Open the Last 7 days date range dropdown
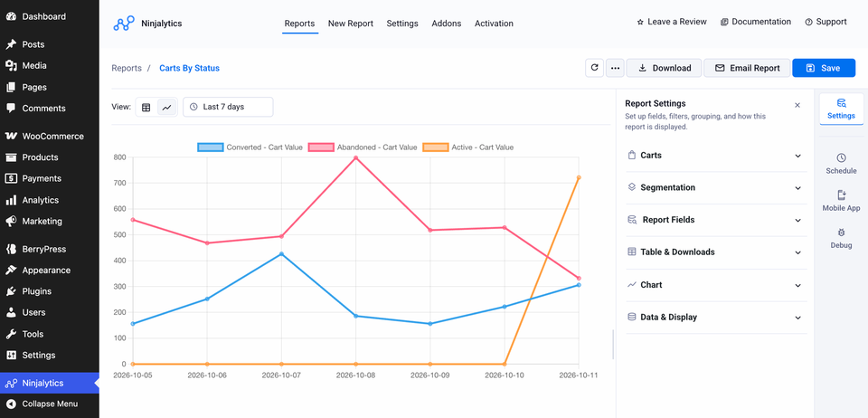The width and height of the screenshot is (868, 418). click(228, 107)
